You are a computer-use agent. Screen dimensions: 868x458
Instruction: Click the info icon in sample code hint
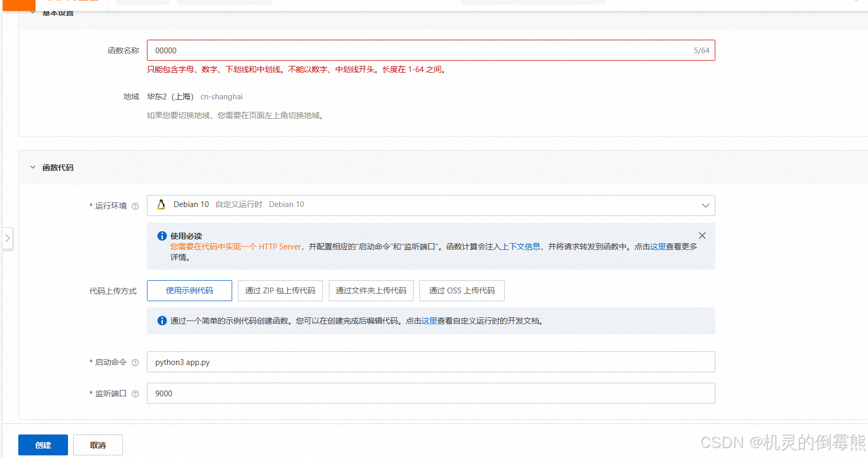[162, 320]
